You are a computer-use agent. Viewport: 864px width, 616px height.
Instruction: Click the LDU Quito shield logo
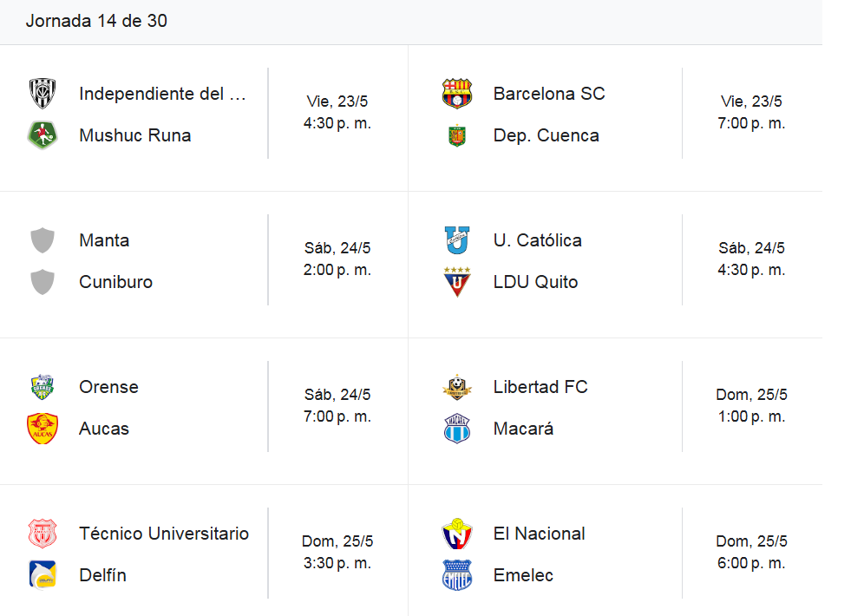457,282
